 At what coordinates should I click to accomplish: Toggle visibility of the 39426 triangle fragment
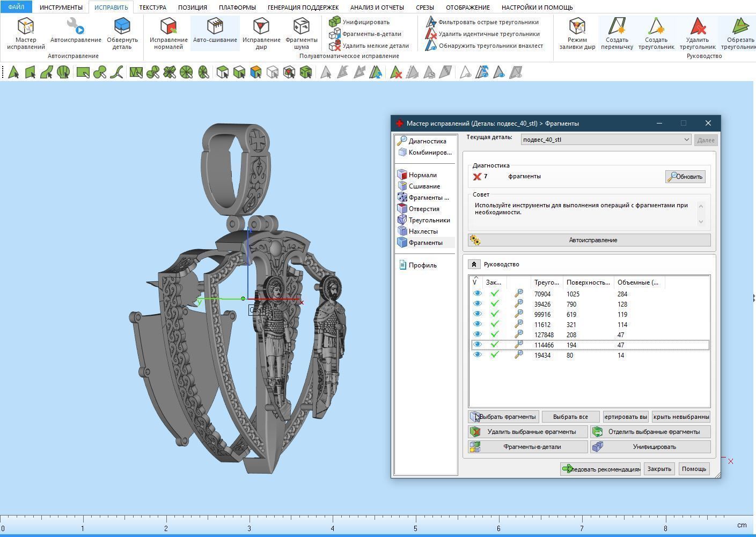point(477,304)
